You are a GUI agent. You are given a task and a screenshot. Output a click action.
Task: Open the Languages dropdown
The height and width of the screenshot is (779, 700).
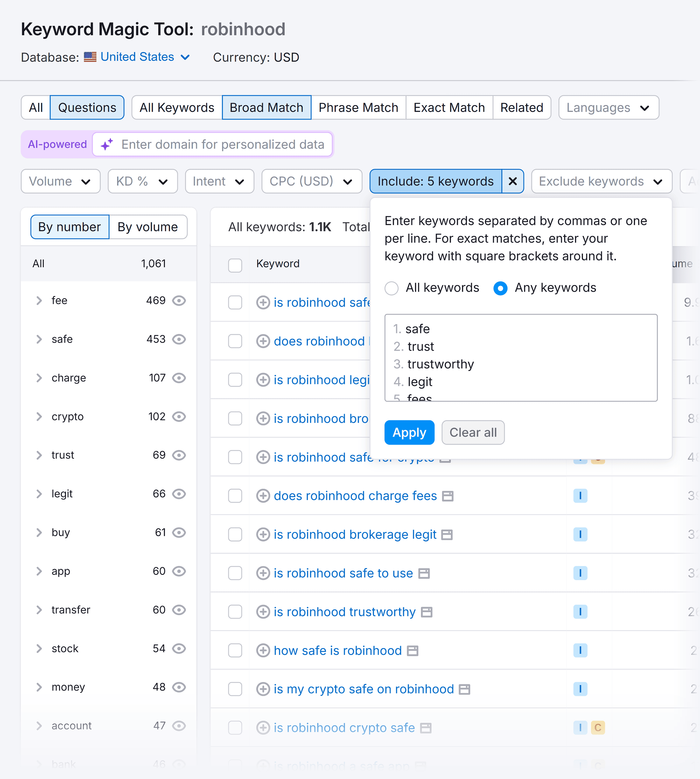609,108
